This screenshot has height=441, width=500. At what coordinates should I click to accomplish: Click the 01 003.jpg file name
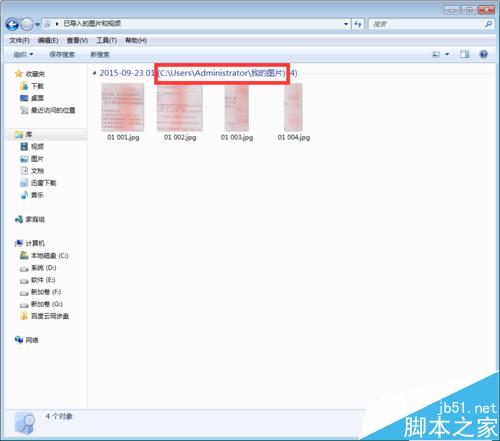[237, 137]
